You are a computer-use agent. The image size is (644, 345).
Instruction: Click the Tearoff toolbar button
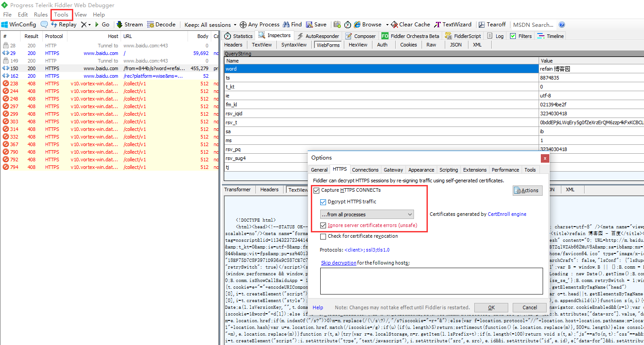(x=492, y=25)
